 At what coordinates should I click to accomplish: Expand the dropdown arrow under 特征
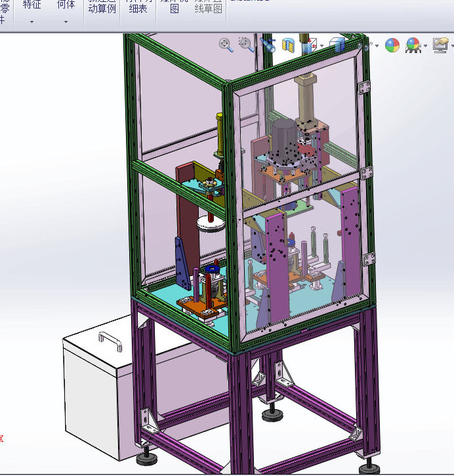[32, 22]
